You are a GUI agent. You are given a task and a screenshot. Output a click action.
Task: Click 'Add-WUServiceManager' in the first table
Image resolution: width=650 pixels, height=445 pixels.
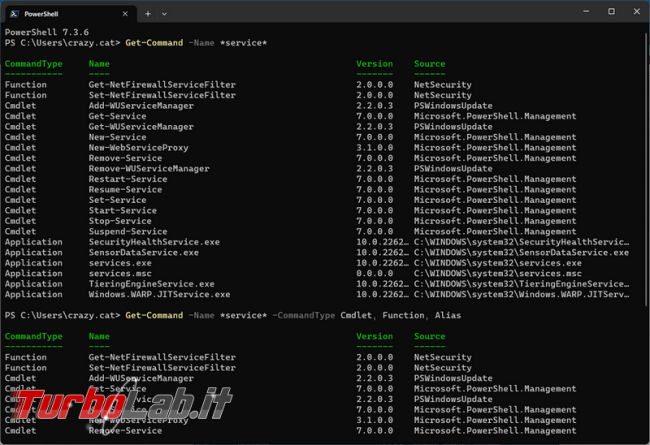point(141,106)
